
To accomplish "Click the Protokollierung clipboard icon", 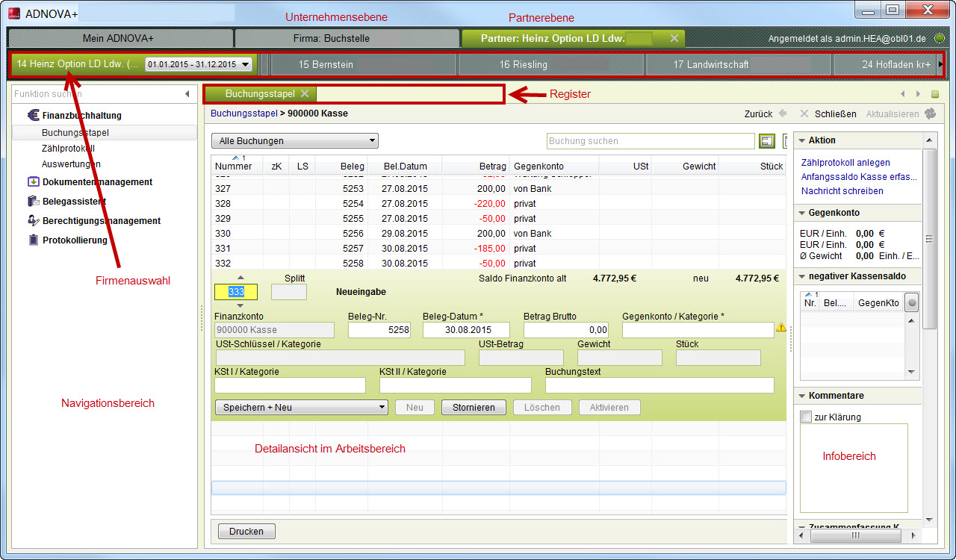I will tap(33, 240).
